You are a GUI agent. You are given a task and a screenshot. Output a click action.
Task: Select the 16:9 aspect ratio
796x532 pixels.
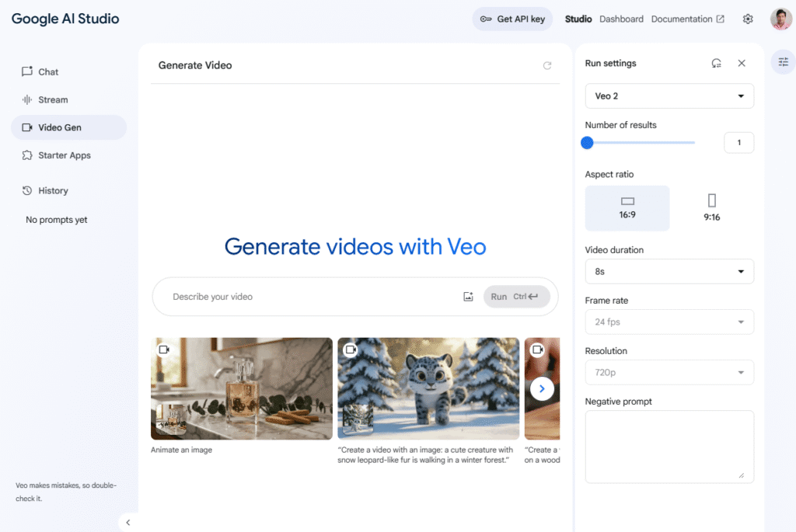[x=627, y=208]
